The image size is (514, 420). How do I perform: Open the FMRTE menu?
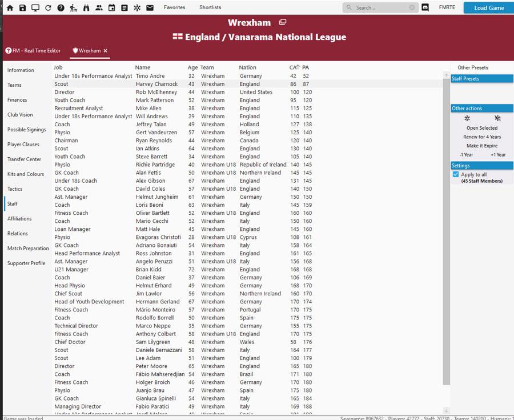coord(447,7)
